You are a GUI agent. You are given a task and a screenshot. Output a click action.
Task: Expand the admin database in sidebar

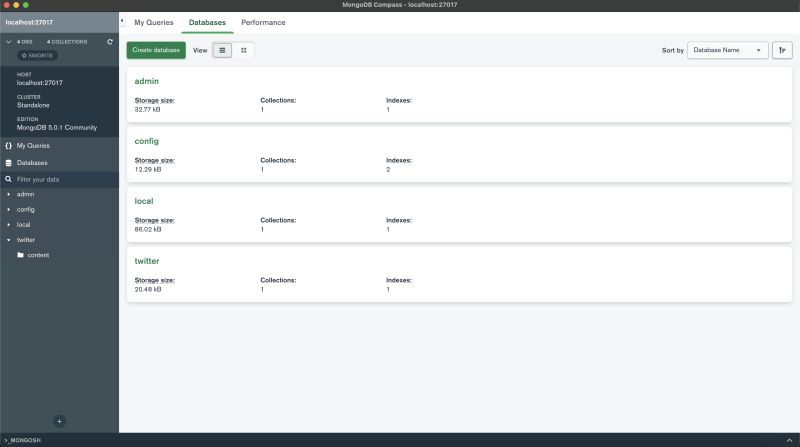(8, 194)
